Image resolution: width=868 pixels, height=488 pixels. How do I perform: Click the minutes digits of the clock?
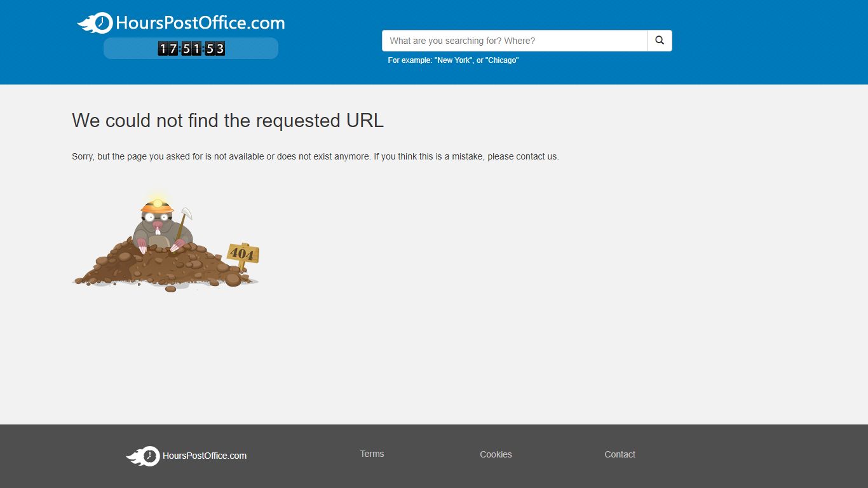[191, 48]
